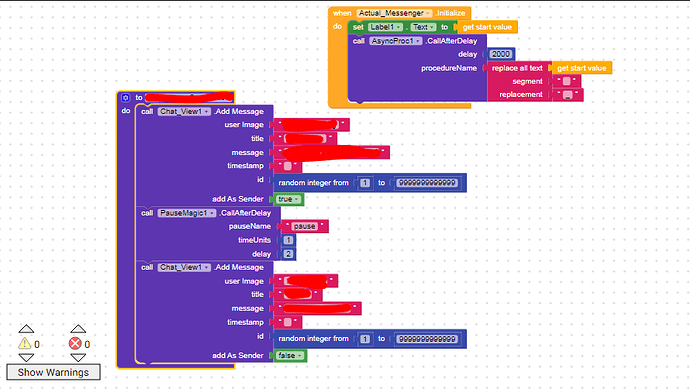Click the yellow warning triangle icon

tap(25, 344)
